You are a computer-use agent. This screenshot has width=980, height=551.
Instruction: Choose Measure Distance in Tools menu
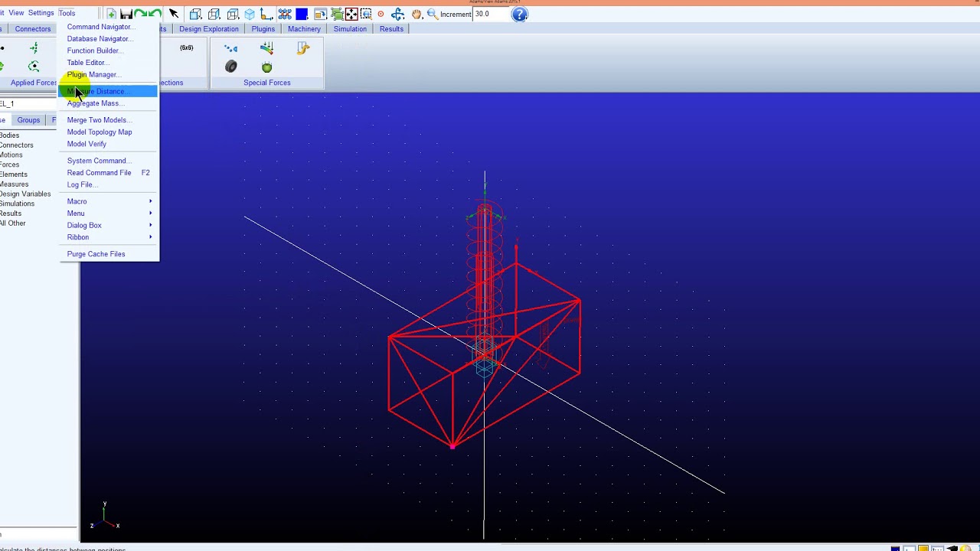click(108, 91)
